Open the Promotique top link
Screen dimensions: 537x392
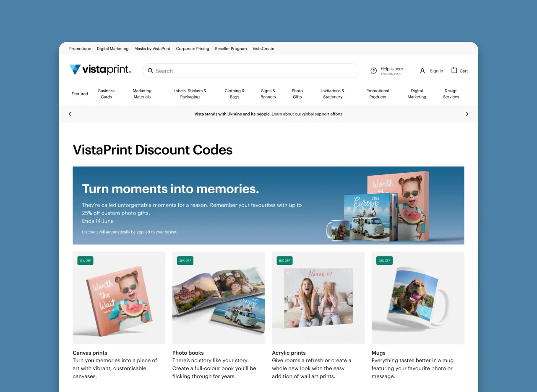pyautogui.click(x=80, y=49)
